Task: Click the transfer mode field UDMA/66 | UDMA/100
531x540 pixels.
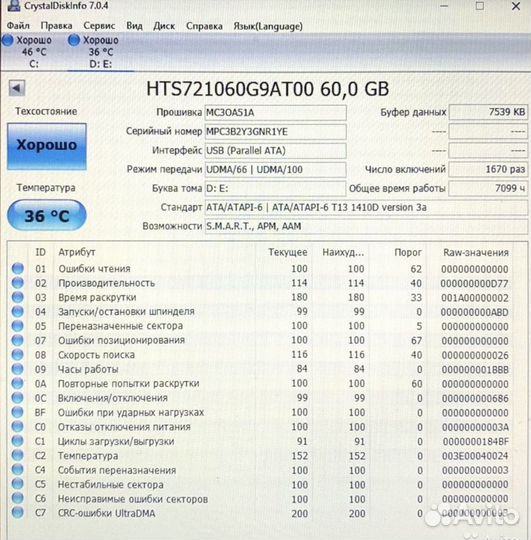Action: coord(275,169)
